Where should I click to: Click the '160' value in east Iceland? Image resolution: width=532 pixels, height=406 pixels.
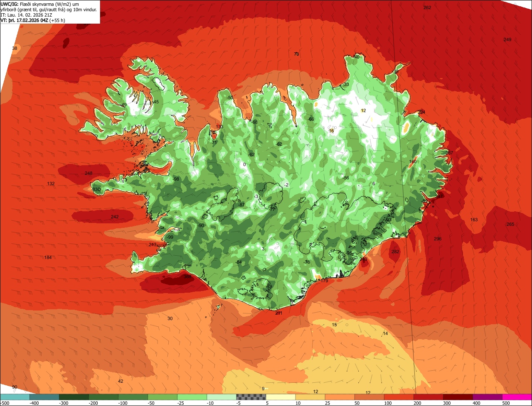(413, 161)
